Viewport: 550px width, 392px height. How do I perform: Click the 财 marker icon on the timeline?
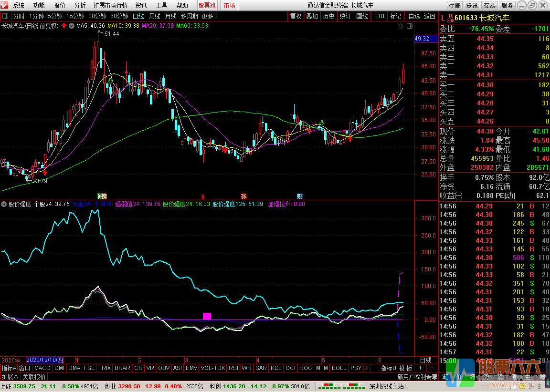pos(300,196)
